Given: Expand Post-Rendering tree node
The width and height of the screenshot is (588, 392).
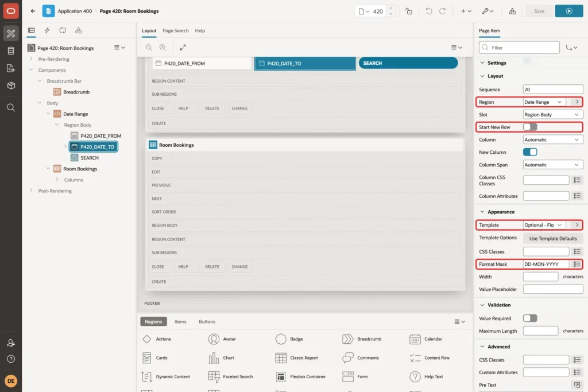Looking at the screenshot, I should 31,191.
